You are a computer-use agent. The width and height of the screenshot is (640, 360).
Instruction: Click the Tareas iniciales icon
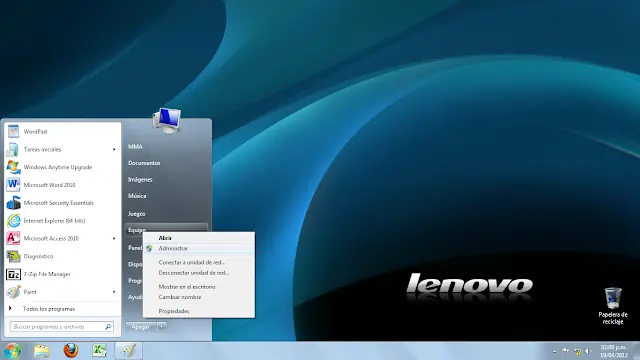[13, 149]
